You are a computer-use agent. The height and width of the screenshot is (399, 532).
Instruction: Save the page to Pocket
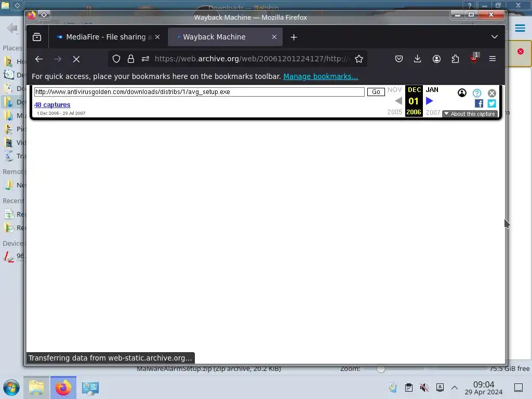coord(399,59)
